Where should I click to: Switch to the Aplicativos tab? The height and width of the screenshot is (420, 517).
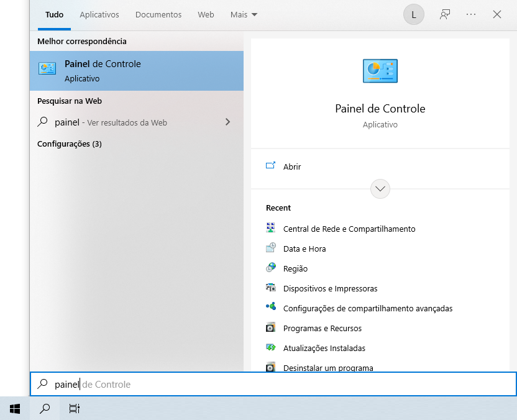pyautogui.click(x=99, y=14)
